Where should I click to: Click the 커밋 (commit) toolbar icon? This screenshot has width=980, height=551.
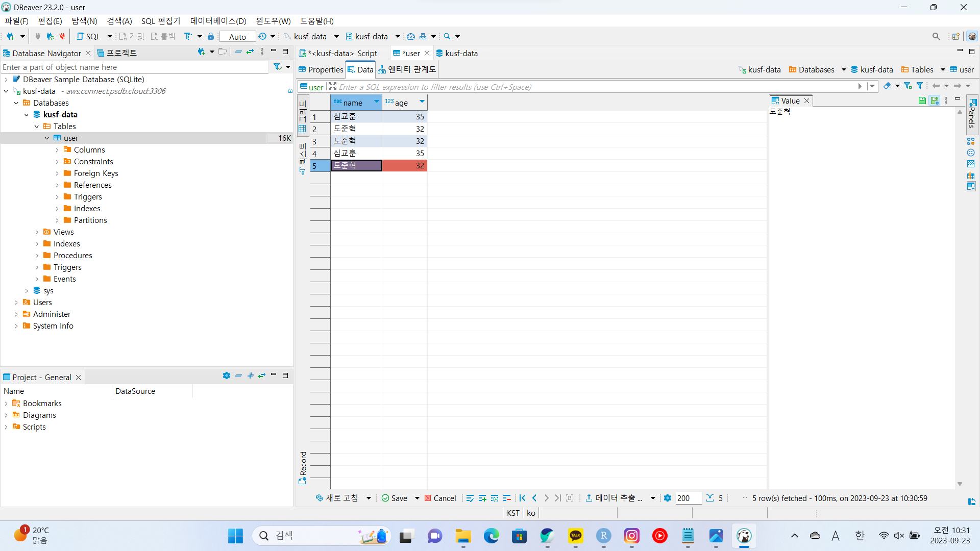132,36
